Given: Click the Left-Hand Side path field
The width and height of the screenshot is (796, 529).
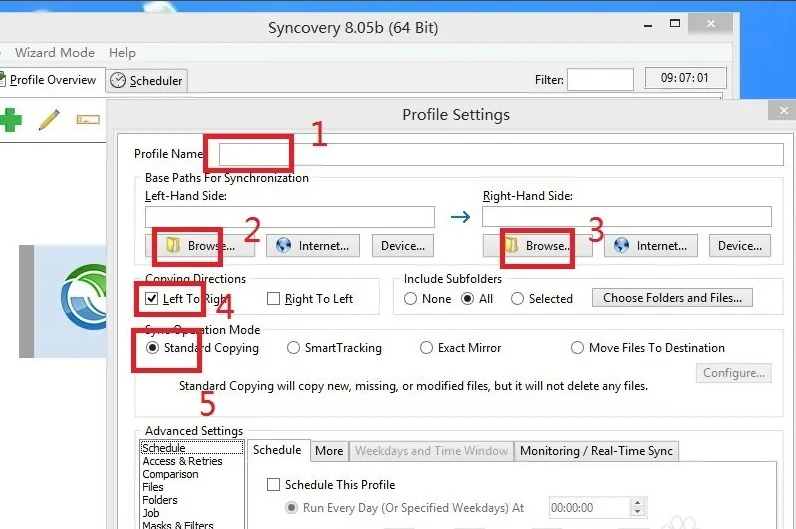Looking at the screenshot, I should [290, 217].
